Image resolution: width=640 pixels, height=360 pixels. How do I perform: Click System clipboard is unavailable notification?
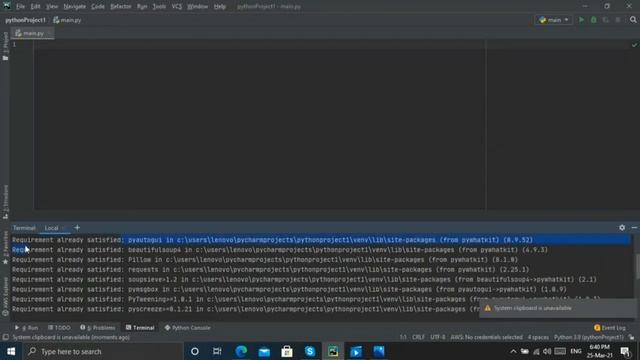tap(558, 308)
